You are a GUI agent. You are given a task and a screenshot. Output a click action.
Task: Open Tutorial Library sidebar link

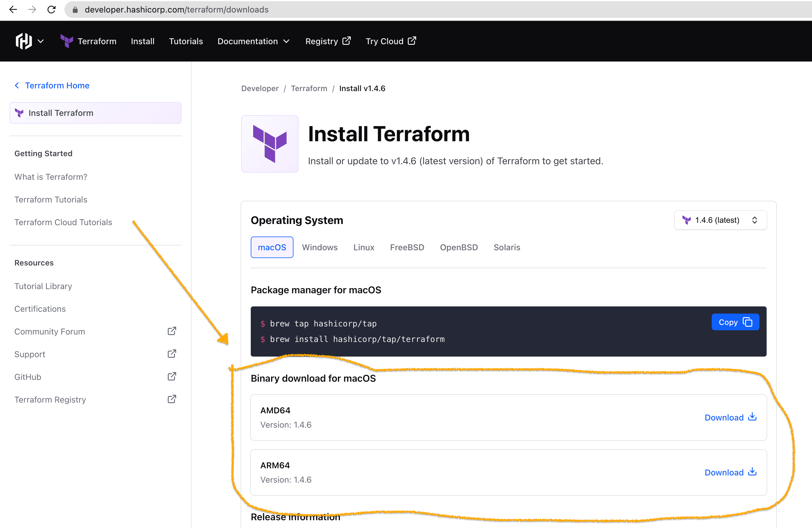[43, 286]
